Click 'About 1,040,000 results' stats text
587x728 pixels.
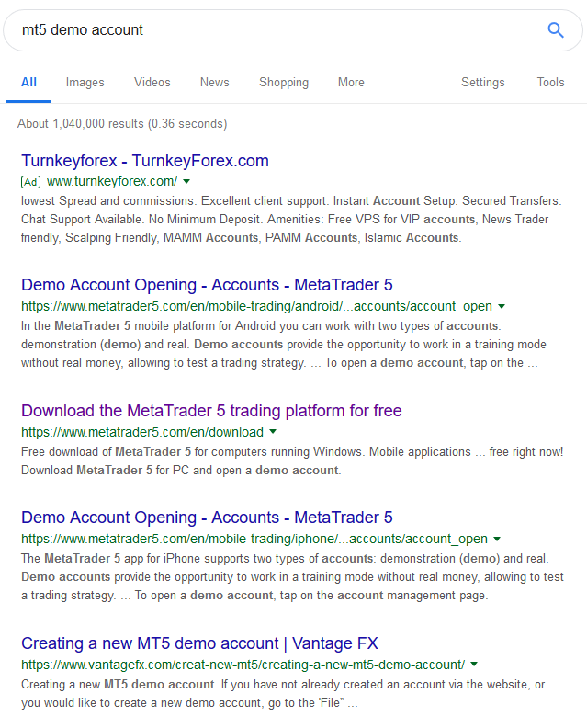[x=122, y=124]
